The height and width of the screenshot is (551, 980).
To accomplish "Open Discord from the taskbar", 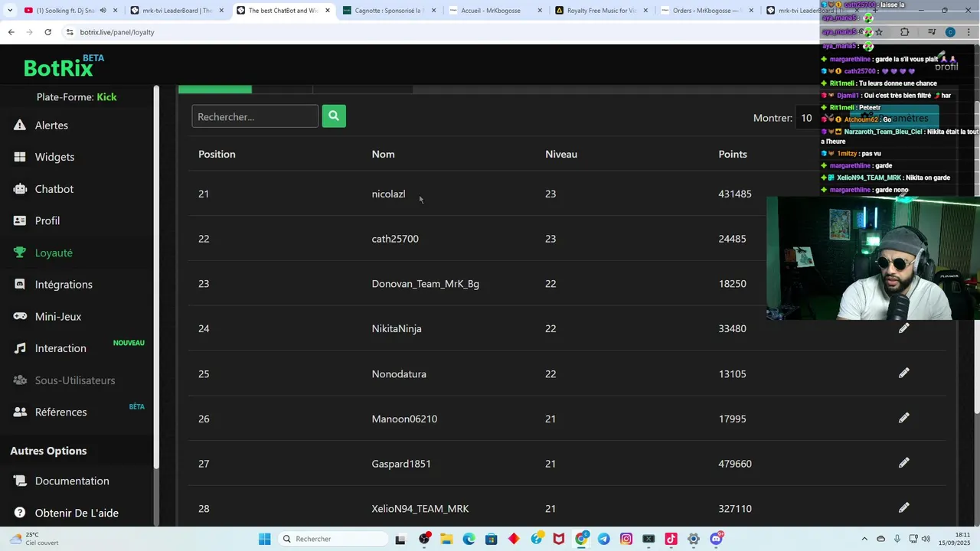I will [x=716, y=539].
